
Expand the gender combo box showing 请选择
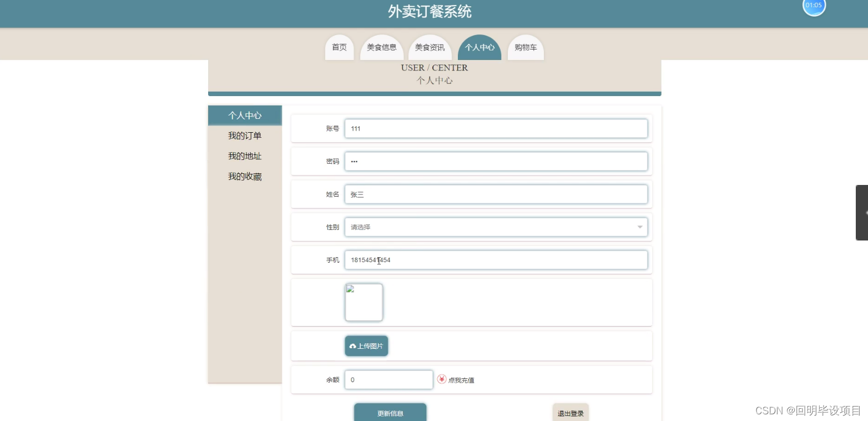point(496,227)
